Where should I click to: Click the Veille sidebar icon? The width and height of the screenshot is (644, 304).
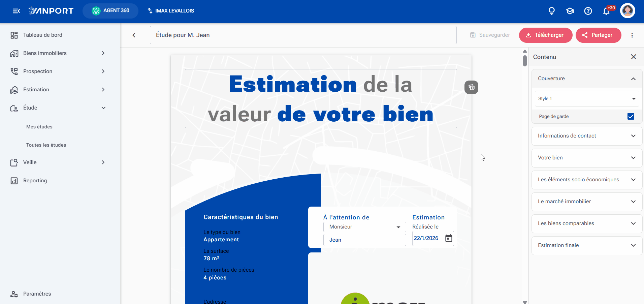(14, 162)
